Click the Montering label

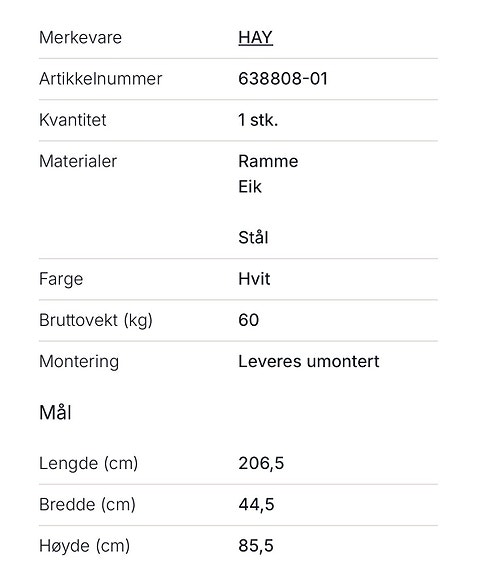[79, 362]
